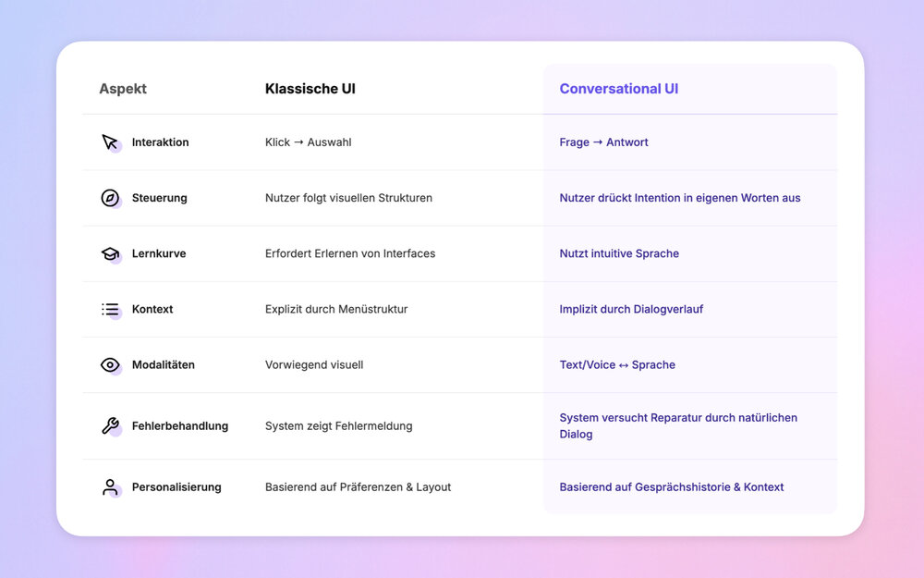Switch to the Conversational UI column header
This screenshot has width=924, height=578.
pos(618,88)
